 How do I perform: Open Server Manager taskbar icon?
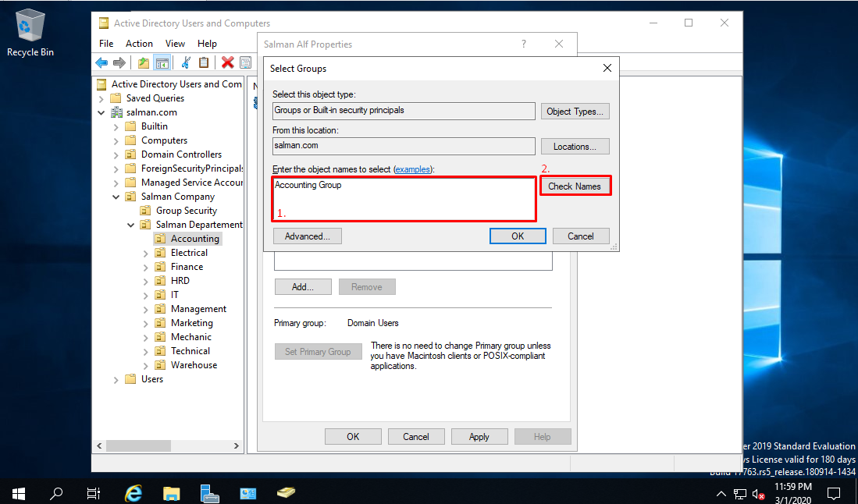click(209, 494)
